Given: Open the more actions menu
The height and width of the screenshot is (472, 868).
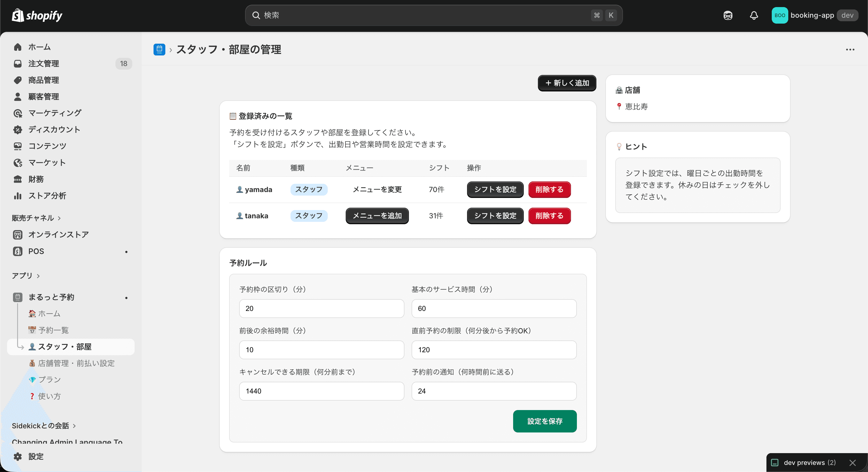Looking at the screenshot, I should [x=851, y=50].
